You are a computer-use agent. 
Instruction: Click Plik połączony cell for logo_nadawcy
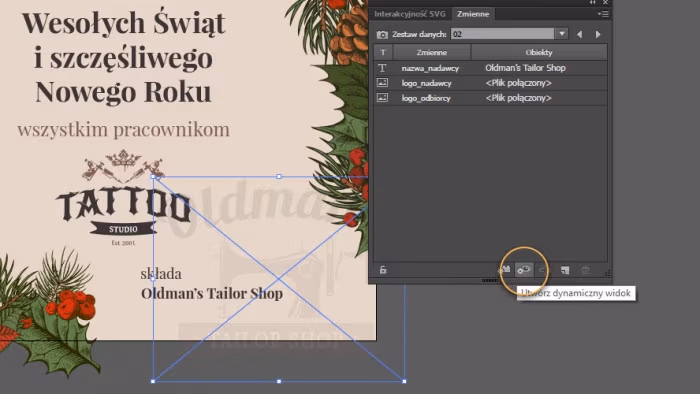518,83
